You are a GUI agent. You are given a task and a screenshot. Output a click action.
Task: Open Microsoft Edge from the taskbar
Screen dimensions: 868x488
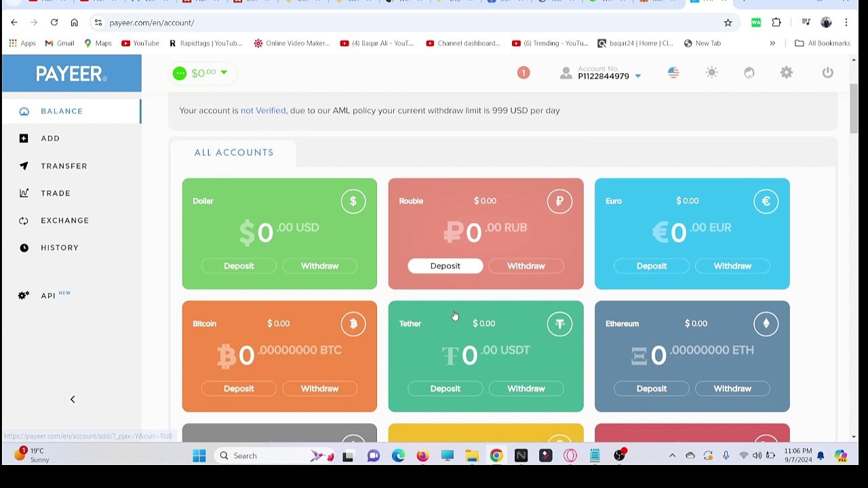click(x=398, y=455)
